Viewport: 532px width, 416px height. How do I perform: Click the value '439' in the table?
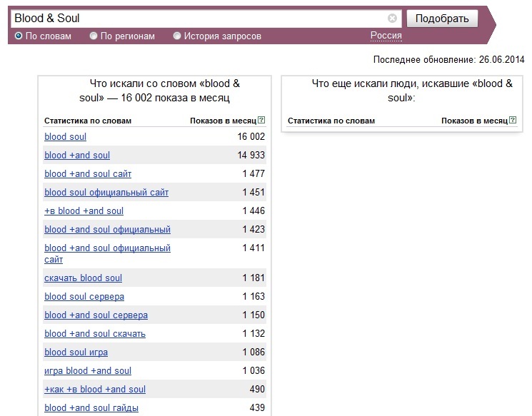257,408
